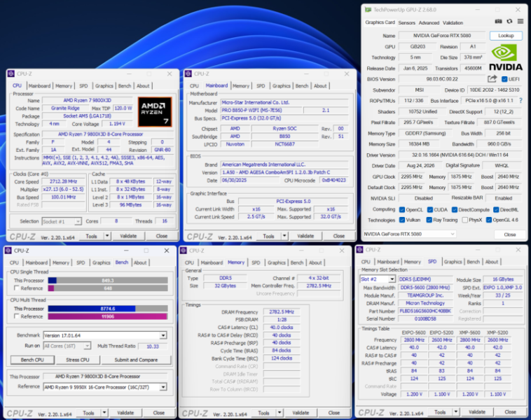Click the Part Number field in SPD window
Image resolution: width=531 pixels, height=420 pixels.
pos(425,311)
